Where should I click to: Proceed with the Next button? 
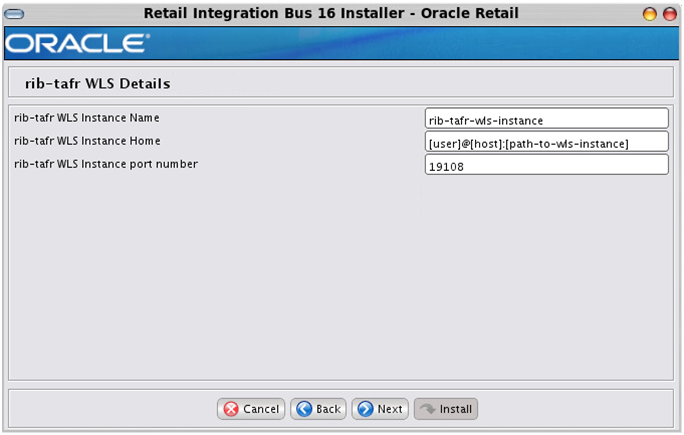pyautogui.click(x=380, y=409)
